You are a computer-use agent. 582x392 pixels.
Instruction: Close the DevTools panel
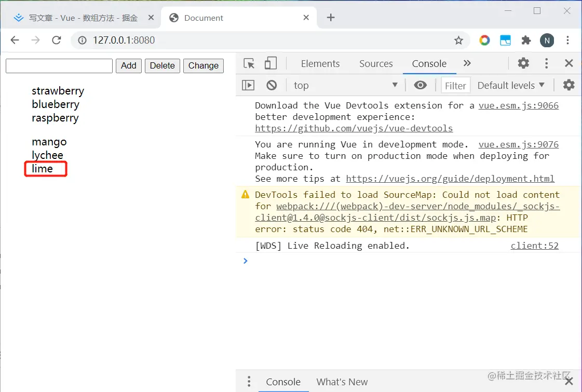click(x=569, y=63)
